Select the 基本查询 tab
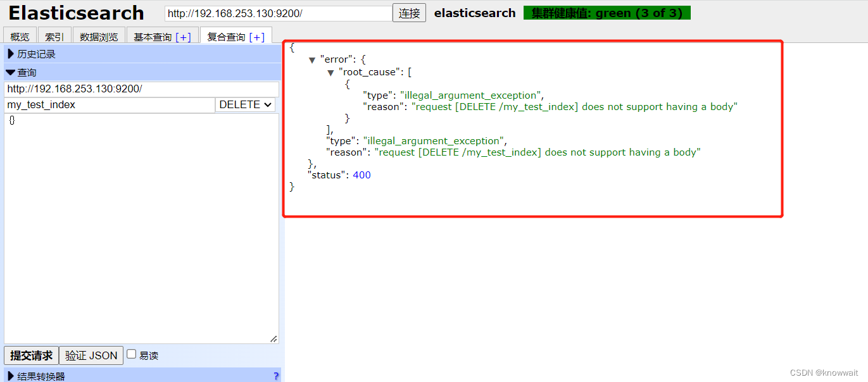This screenshot has height=382, width=868. click(x=153, y=37)
